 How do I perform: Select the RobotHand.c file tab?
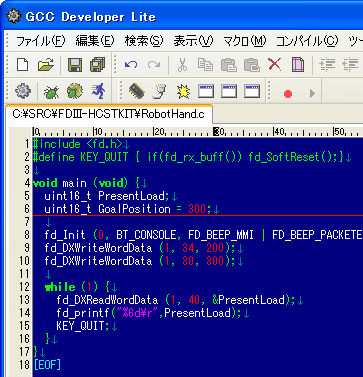tap(108, 114)
